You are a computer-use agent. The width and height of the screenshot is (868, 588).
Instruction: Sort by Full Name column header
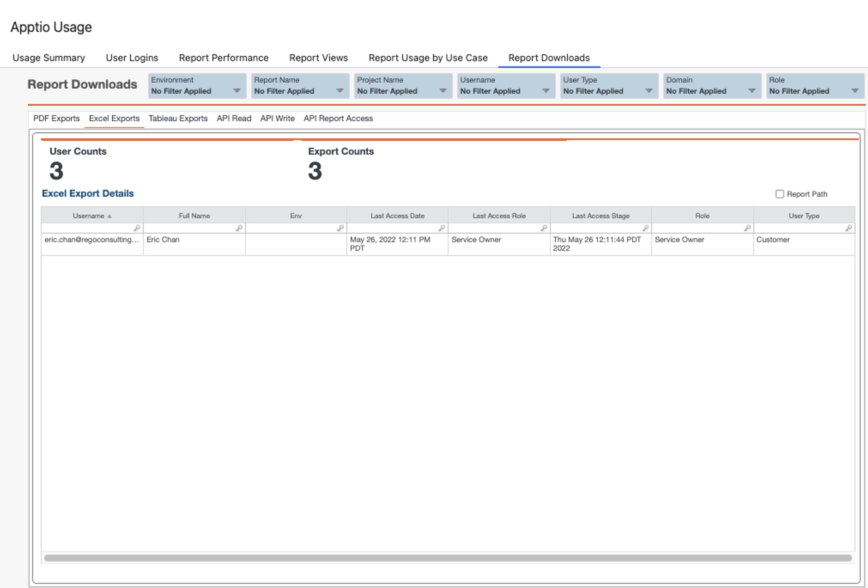click(194, 216)
